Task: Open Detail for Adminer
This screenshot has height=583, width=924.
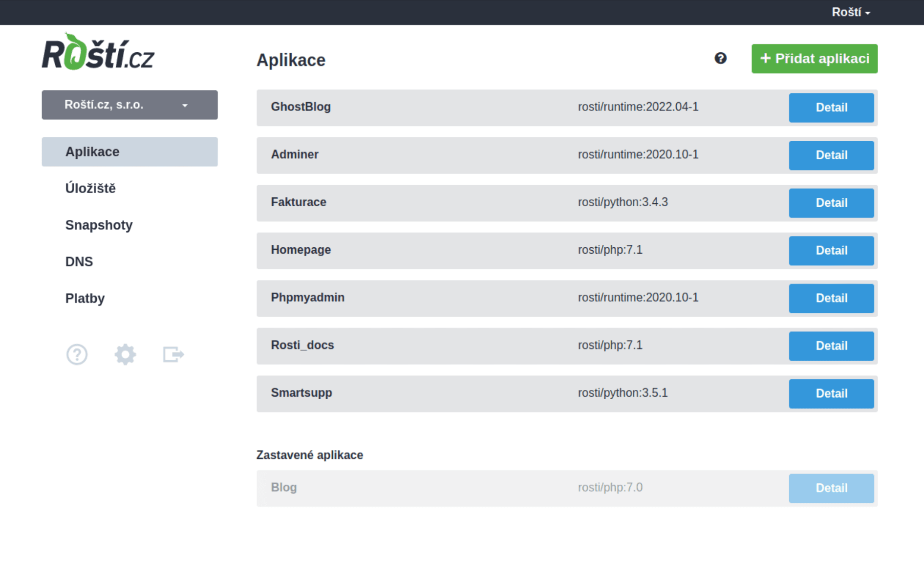Action: 831,155
